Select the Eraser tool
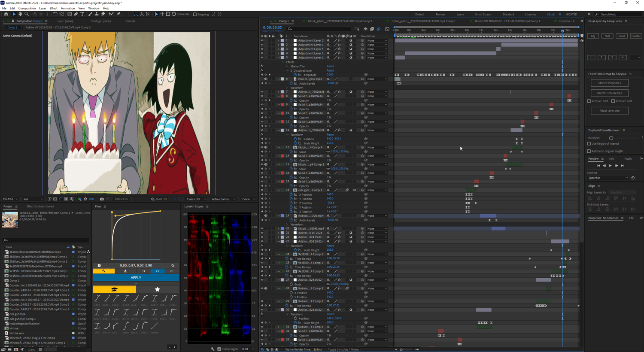The height and width of the screenshot is (352, 644). [103, 14]
